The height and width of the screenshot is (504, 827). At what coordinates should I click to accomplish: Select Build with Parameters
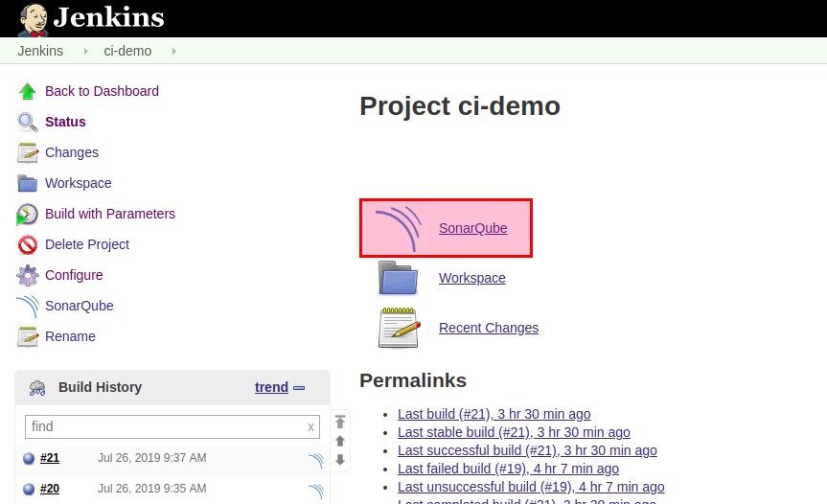[x=110, y=214]
